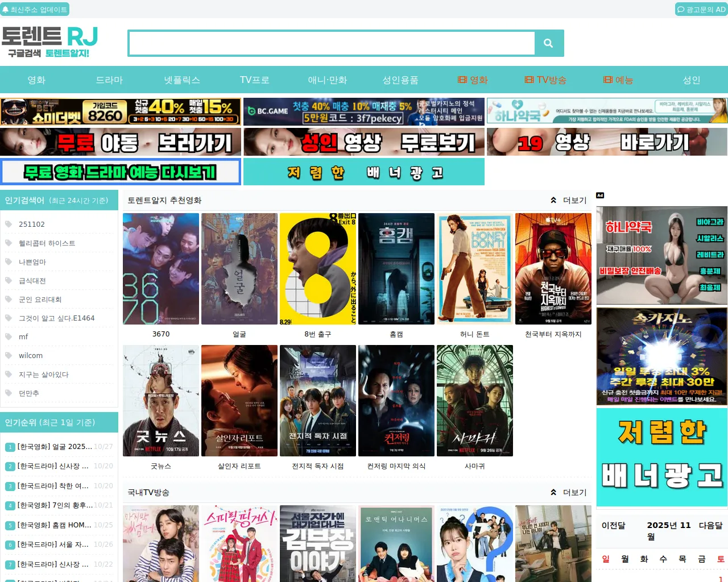Open the 굿뉴스 movie poster
This screenshot has width=728, height=582.
coord(161,401)
